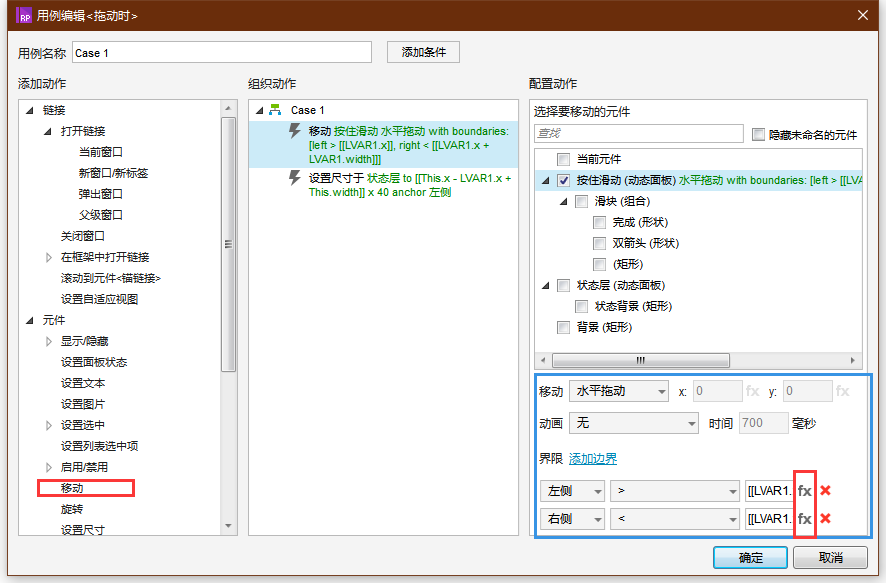Collapse the 滑块 (组合) tree node
This screenshot has height=583, width=886.
(x=564, y=202)
